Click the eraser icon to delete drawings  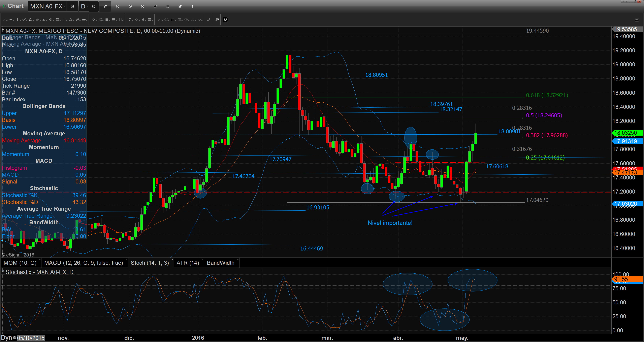[209, 20]
